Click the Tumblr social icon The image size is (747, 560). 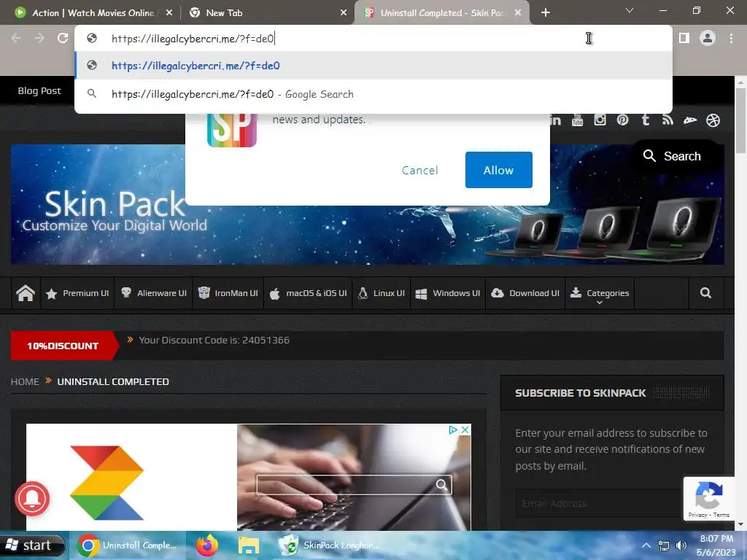click(646, 120)
